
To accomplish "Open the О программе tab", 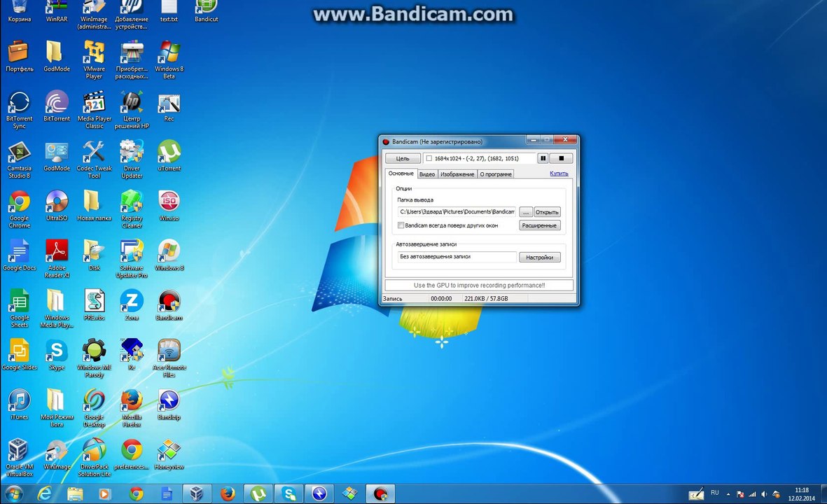I will (496, 174).
